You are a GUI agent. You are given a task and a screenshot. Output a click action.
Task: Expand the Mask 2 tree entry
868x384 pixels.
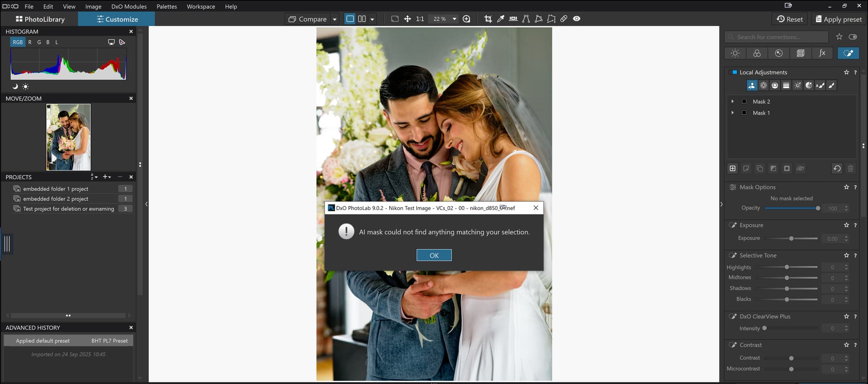point(733,102)
